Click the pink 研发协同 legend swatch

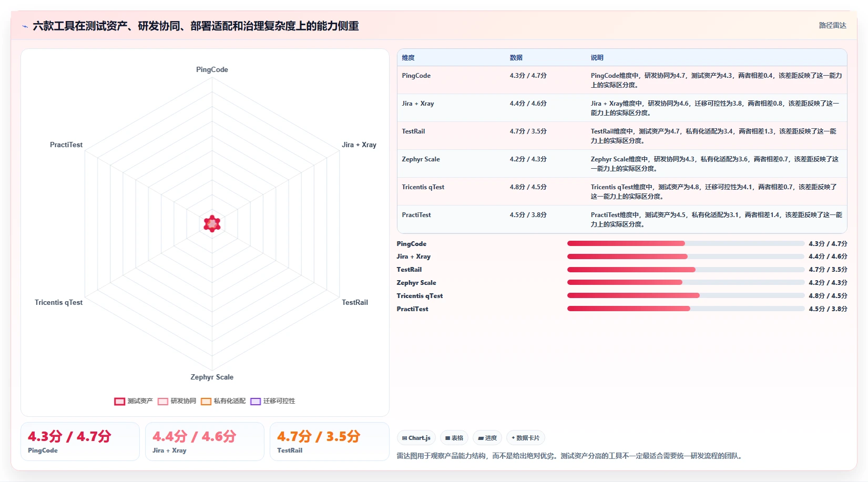pyautogui.click(x=163, y=401)
